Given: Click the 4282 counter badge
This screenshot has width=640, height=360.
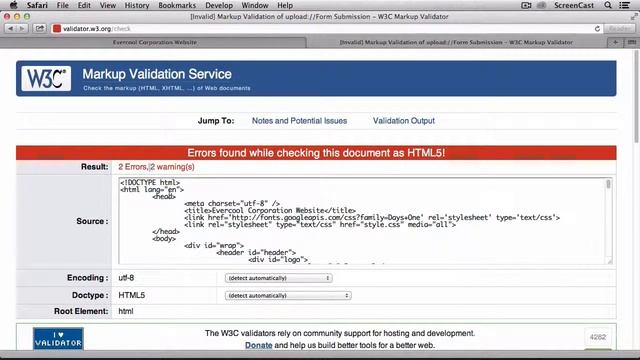Looking at the screenshot, I should [598, 337].
